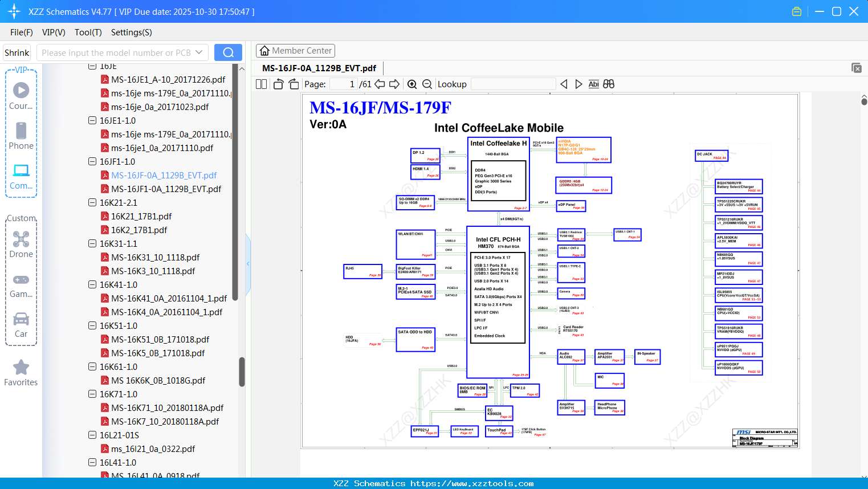Screen dimensions: 868x489
Task: Collapse the 16K21-2.1 folder
Action: (92, 202)
